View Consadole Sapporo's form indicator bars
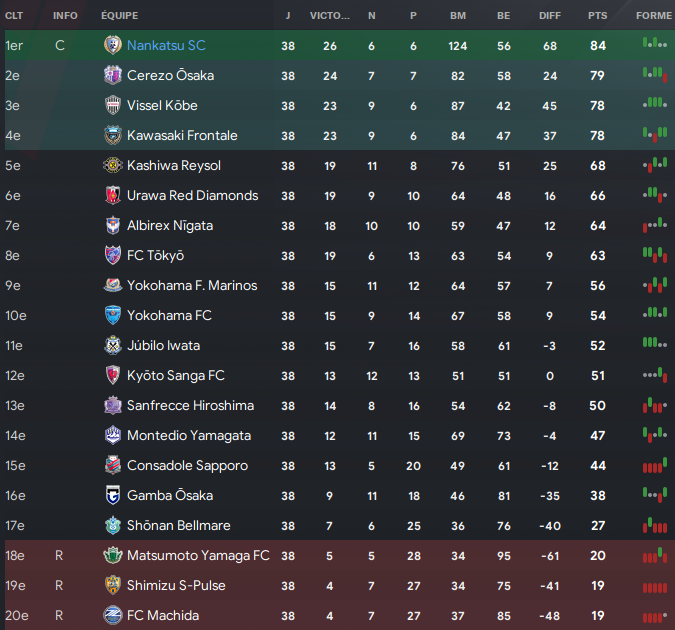675x630 pixels. 655,466
